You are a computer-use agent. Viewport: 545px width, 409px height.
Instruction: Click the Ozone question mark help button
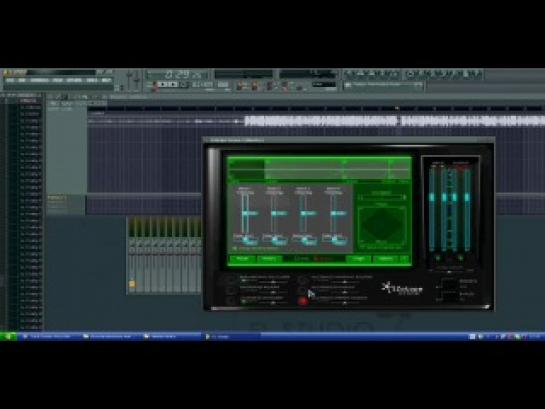(405, 259)
